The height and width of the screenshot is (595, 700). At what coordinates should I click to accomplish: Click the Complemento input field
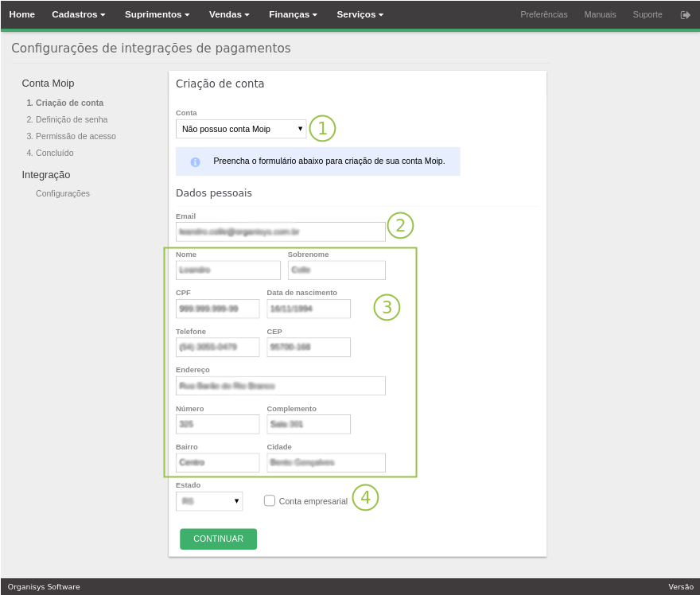(x=309, y=424)
